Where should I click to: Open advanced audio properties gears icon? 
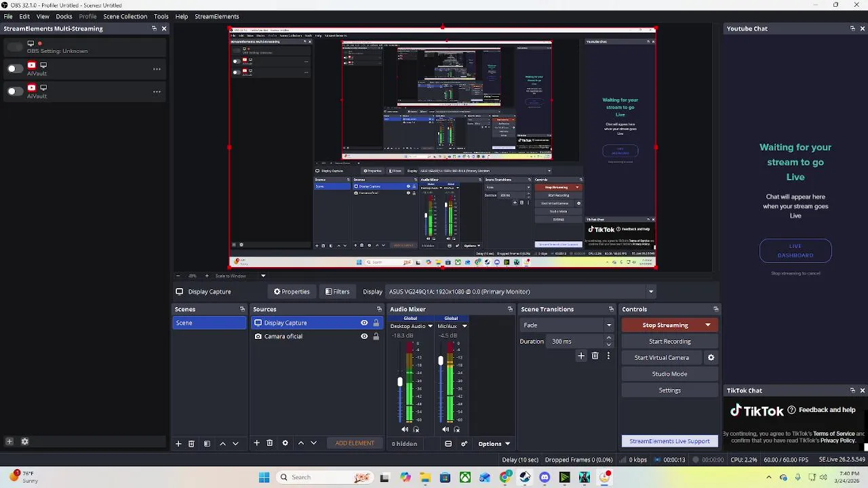tap(465, 444)
